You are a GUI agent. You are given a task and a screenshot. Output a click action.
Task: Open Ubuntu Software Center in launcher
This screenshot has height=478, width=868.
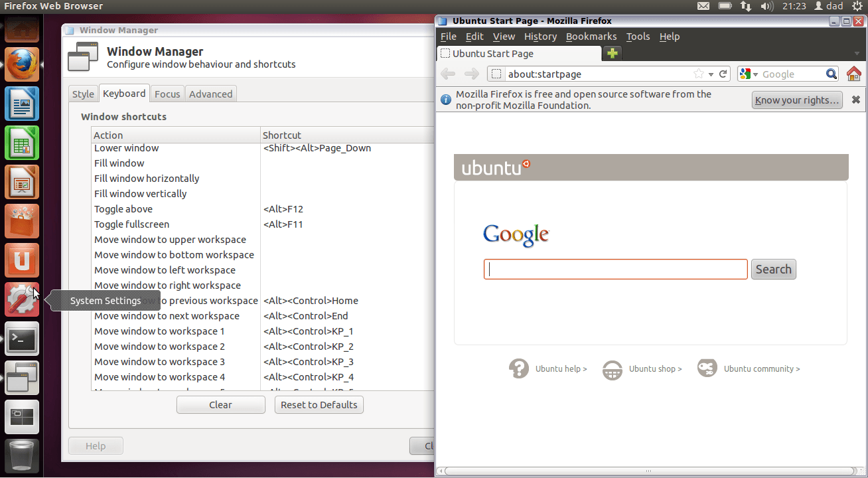click(23, 221)
